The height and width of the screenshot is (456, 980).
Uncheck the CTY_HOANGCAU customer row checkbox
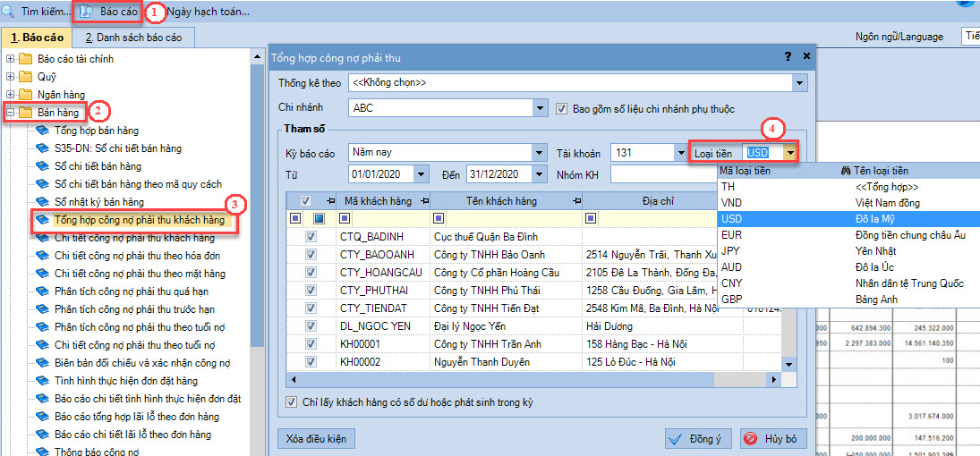coord(311,273)
